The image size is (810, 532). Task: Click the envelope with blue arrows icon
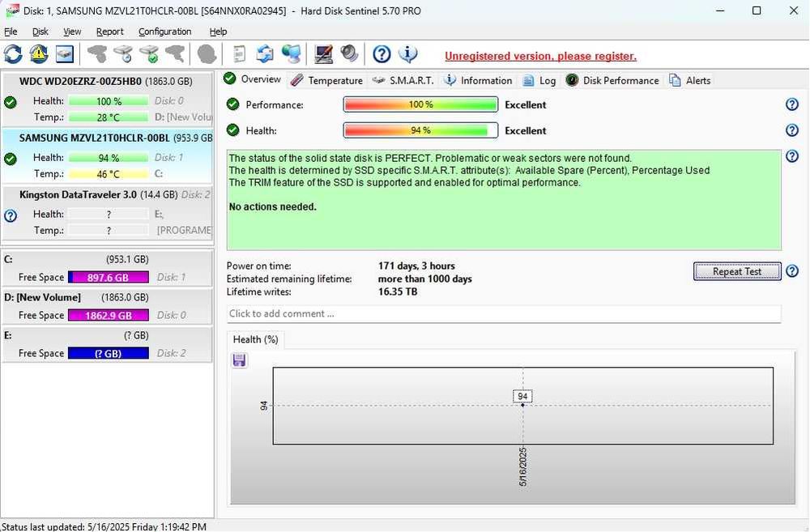click(265, 53)
